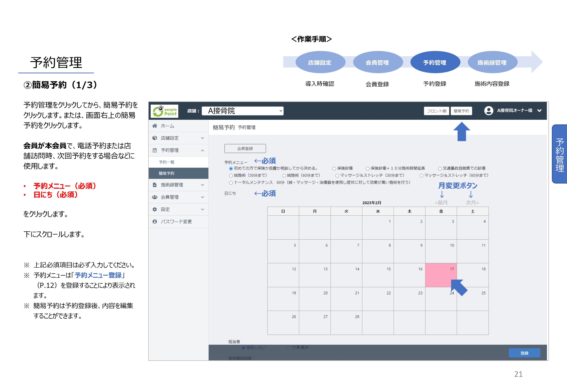
Task: Click the 予約管理 calendar icon
Action: [x=155, y=150]
